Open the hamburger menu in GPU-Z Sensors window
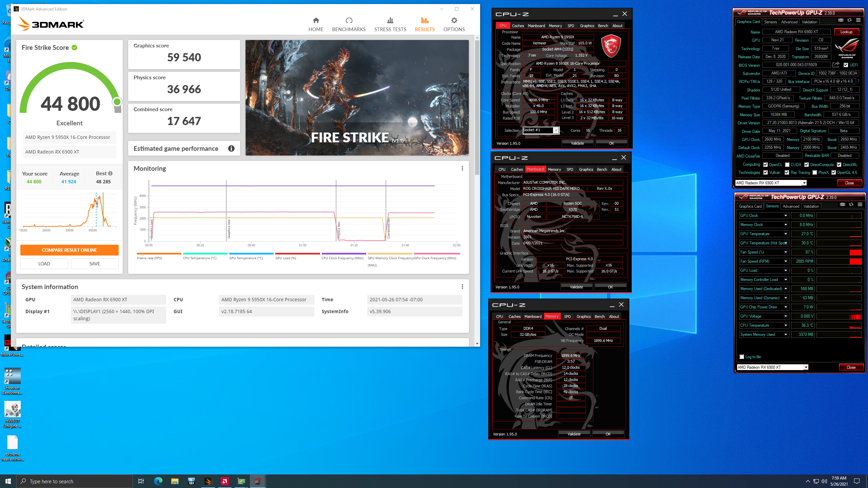This screenshot has width=868, height=488. click(x=860, y=205)
